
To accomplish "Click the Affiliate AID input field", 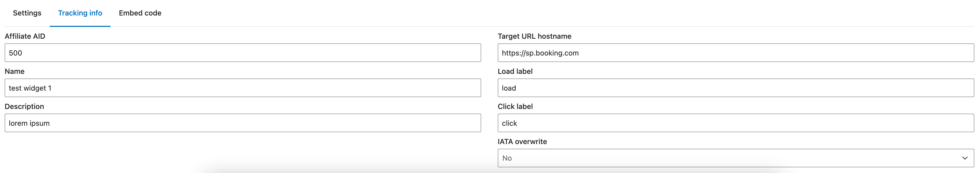I will [x=243, y=53].
